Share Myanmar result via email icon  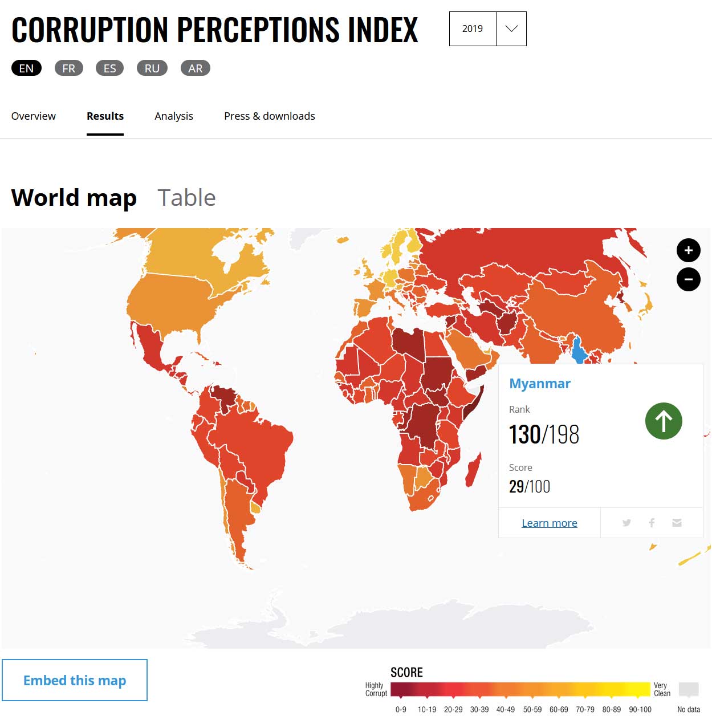click(x=677, y=523)
